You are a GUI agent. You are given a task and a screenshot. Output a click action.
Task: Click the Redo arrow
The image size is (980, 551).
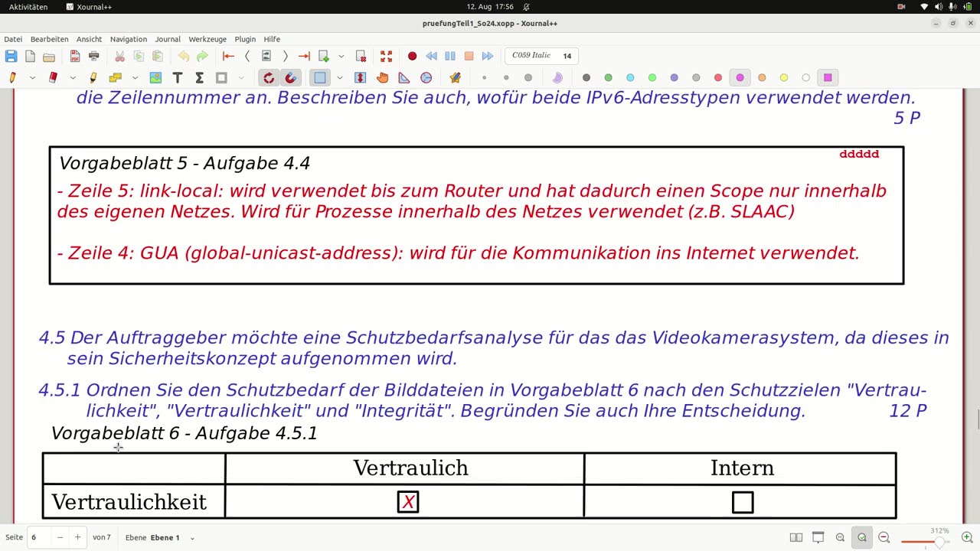[x=202, y=56]
